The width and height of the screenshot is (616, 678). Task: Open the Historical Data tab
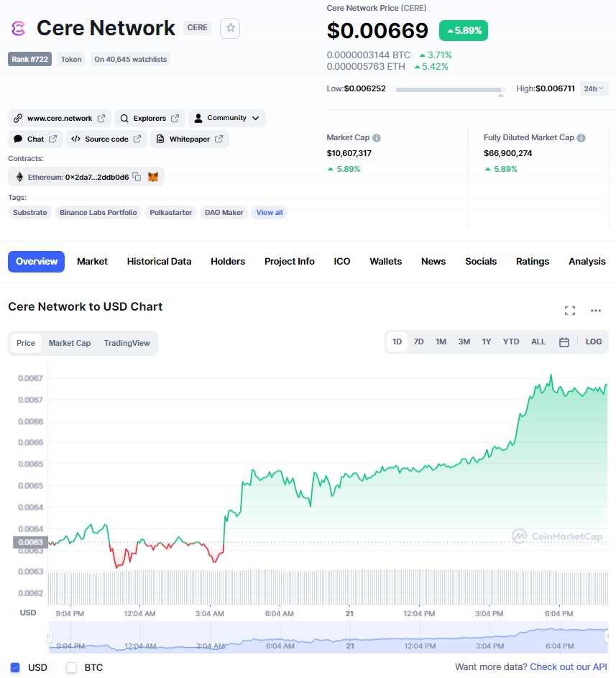point(159,262)
